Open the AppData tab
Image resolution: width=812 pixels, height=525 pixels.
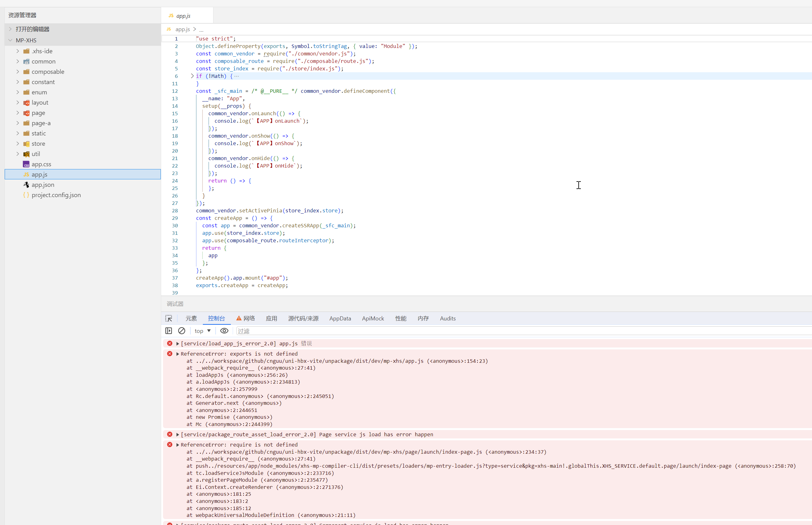[x=340, y=319]
